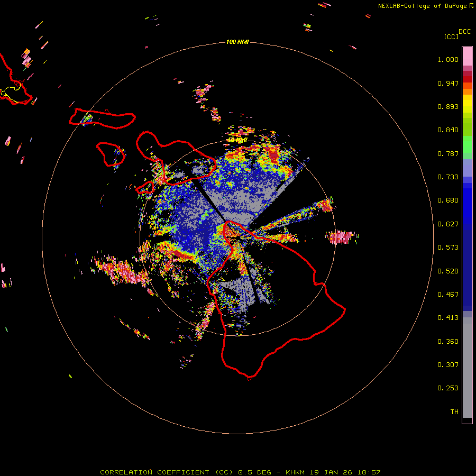Viewport: 476px width, 476px height.
Task: Click the 0.733 scale value
Action: 448,177
